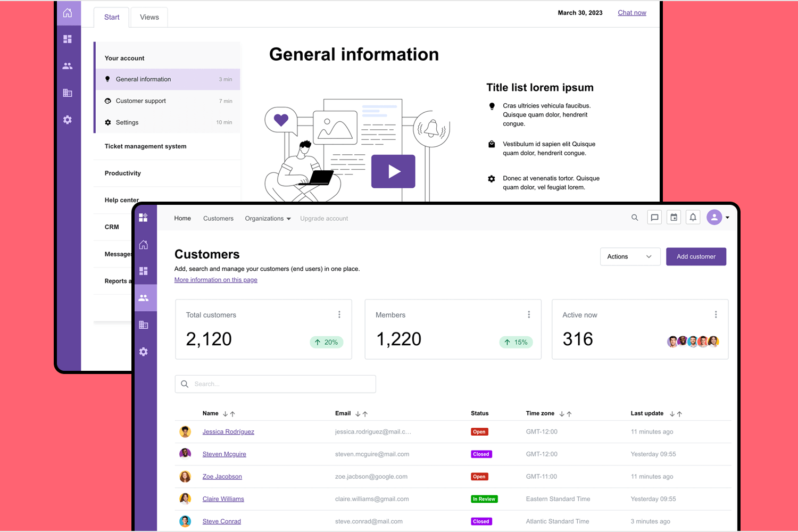This screenshot has height=532, width=798.
Task: Click Steven Mcguire's avatar
Action: coord(185,454)
